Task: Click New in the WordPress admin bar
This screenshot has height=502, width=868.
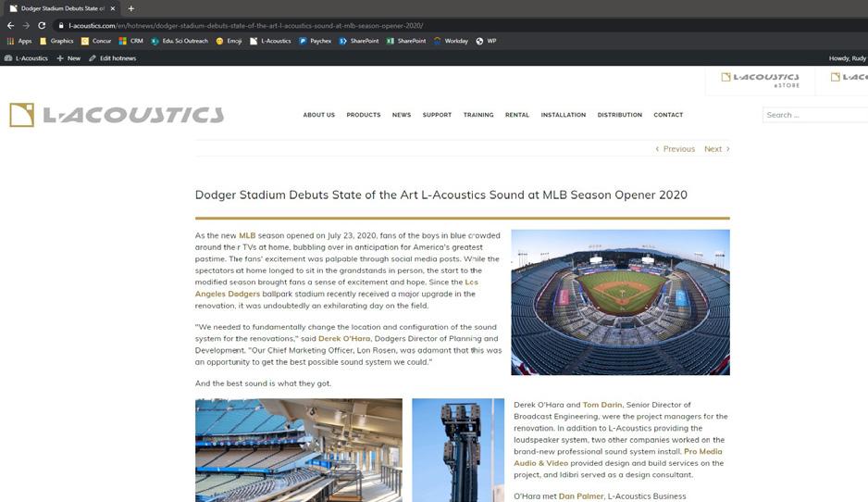Action: click(68, 58)
